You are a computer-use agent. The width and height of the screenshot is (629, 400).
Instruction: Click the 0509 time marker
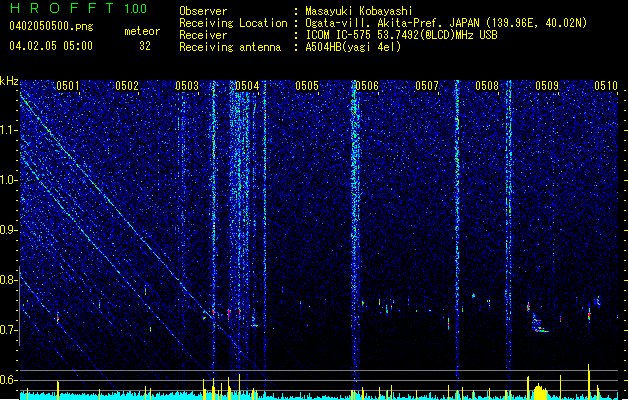tap(547, 86)
